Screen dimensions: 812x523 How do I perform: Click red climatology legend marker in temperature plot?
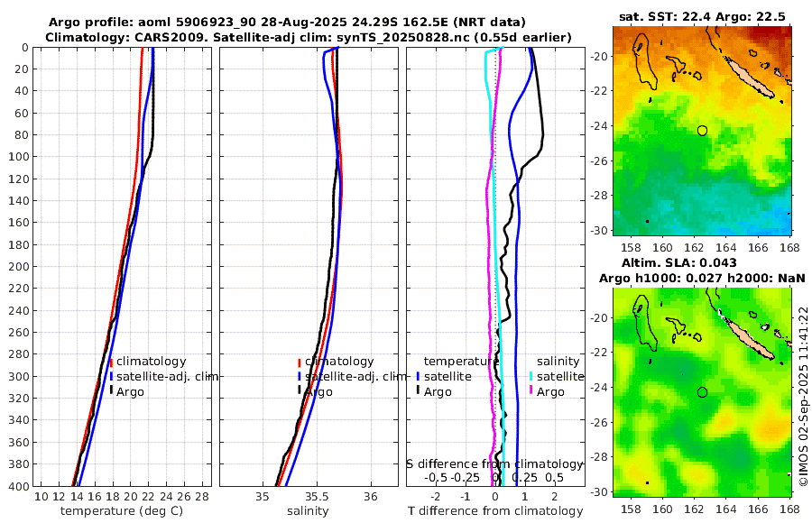tap(111, 362)
